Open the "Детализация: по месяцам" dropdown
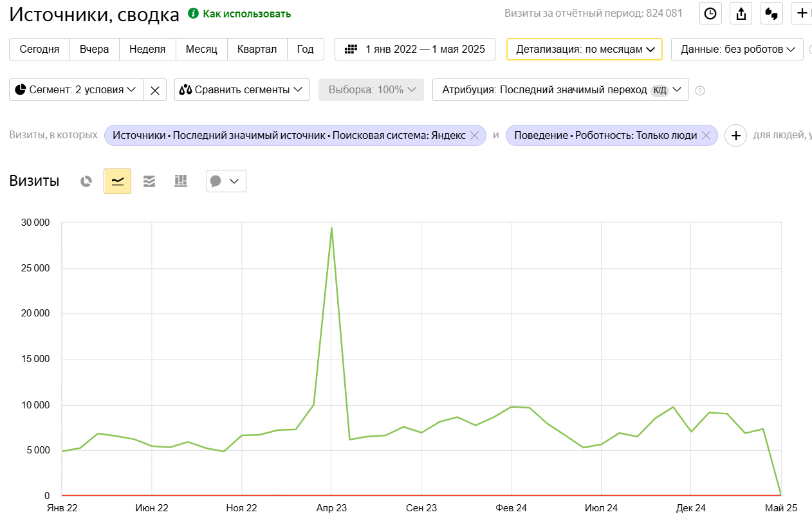Image resolution: width=812 pixels, height=528 pixels. pyautogui.click(x=584, y=50)
